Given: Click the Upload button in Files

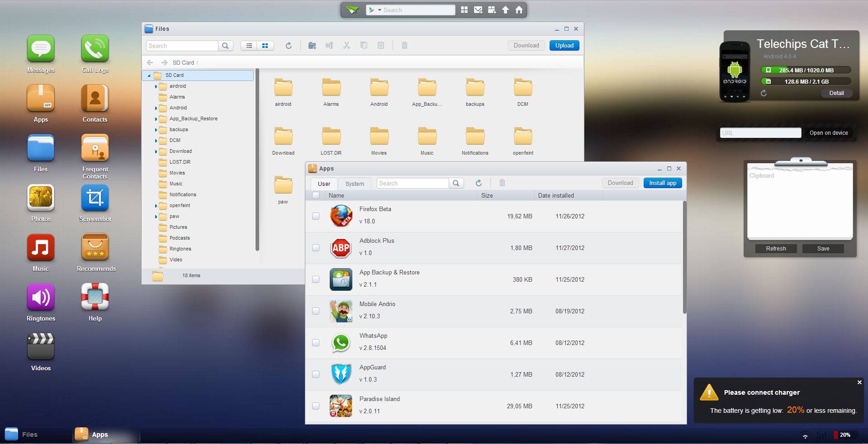Looking at the screenshot, I should [564, 46].
